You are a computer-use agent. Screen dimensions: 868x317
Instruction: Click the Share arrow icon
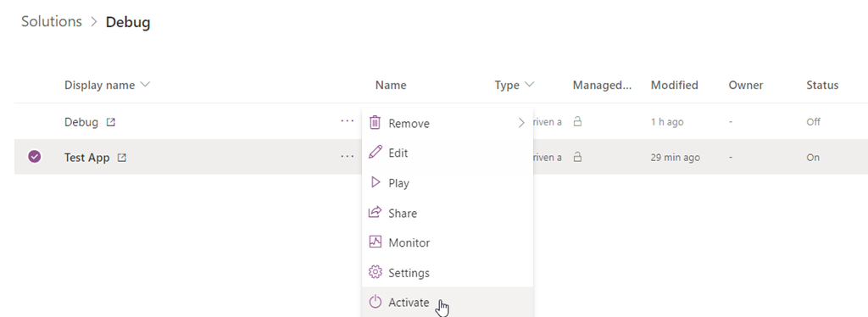(376, 212)
